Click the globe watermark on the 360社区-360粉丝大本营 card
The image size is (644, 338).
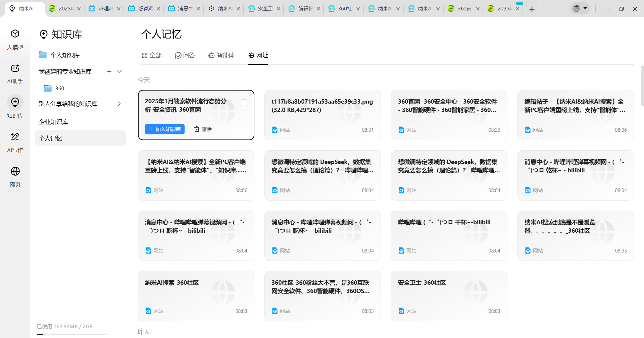coord(349,292)
